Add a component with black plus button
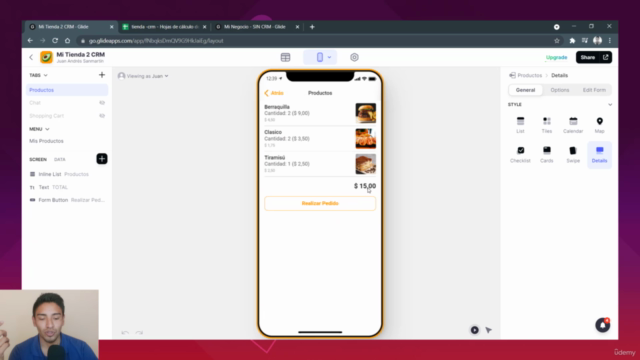 tap(102, 159)
